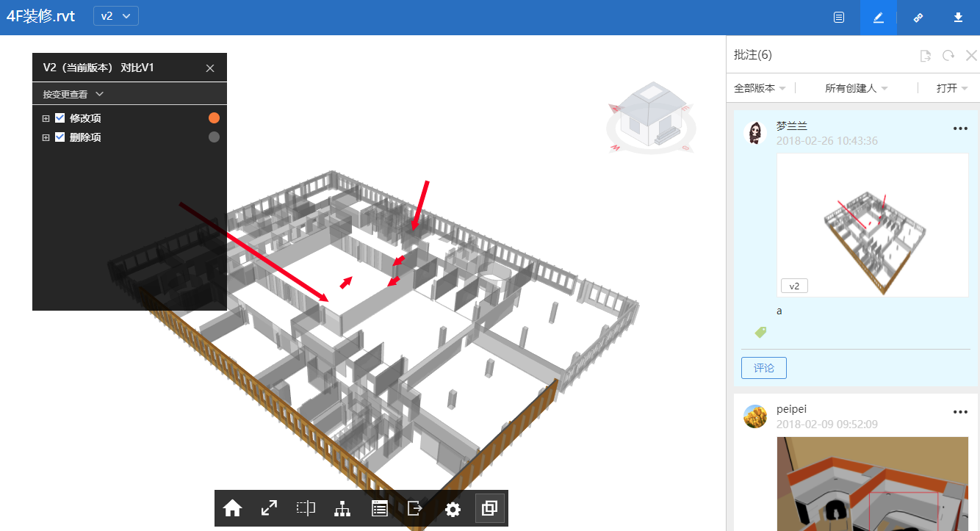Open the model structure tree icon
This screenshot has height=531, width=980.
tap(342, 508)
